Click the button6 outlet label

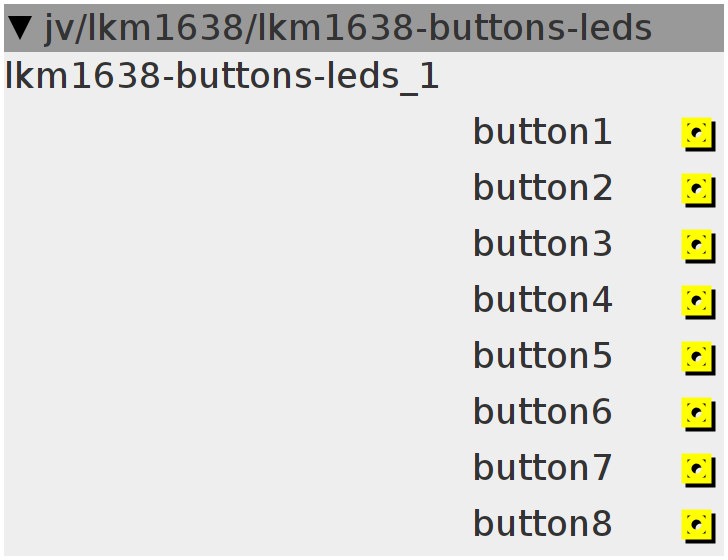(x=542, y=412)
